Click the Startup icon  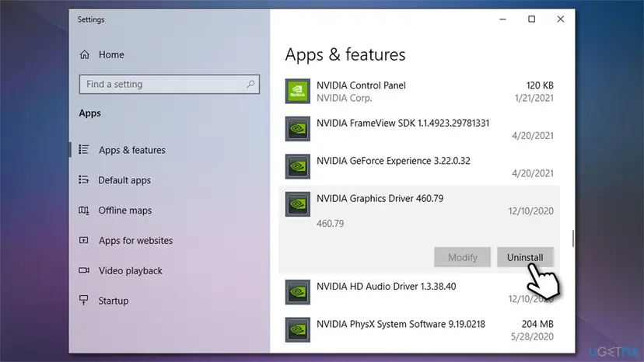[84, 301]
